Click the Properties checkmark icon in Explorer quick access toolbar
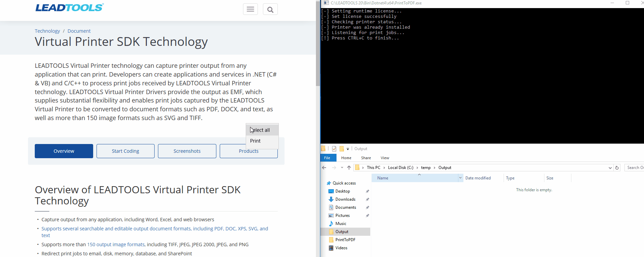Viewport: 644px width, 257px height. click(x=334, y=149)
